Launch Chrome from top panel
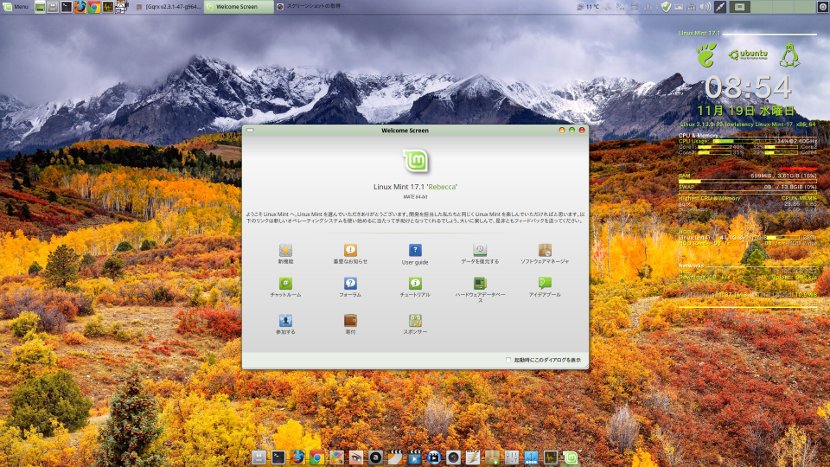 coord(94,7)
